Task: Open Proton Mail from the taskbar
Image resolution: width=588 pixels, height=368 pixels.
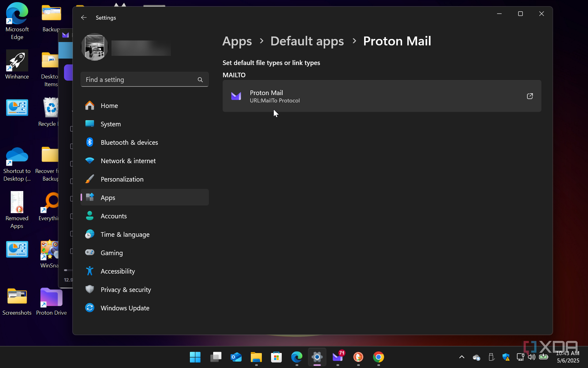Action: [x=338, y=357]
